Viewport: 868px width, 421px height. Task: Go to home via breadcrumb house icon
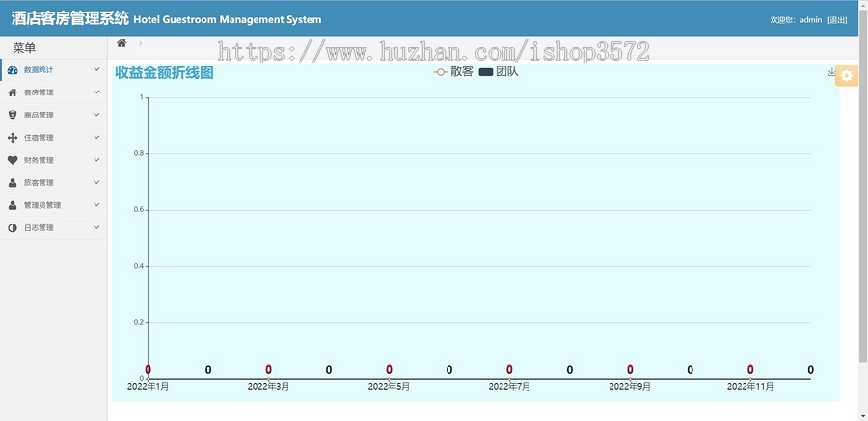122,43
